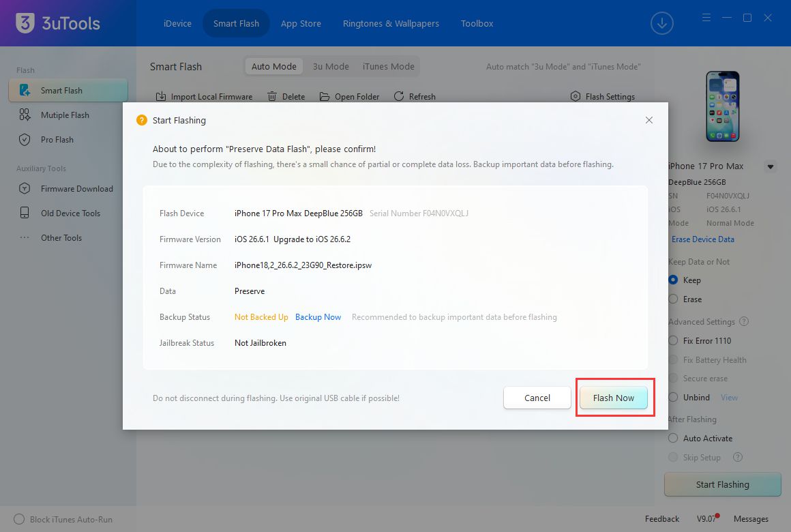Image resolution: width=791 pixels, height=532 pixels.
Task: Click the Firmware Download sidebar icon
Action: click(x=25, y=189)
